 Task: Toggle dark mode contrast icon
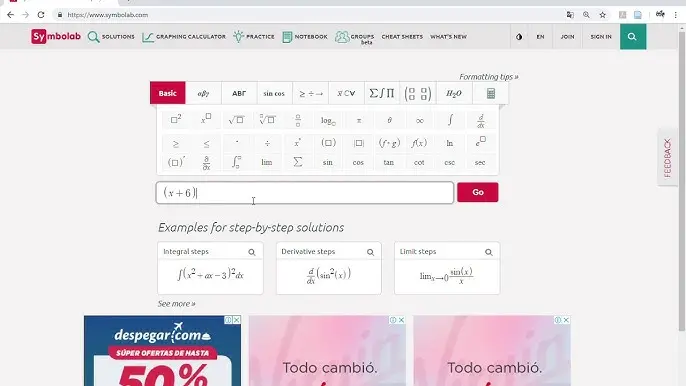519,37
